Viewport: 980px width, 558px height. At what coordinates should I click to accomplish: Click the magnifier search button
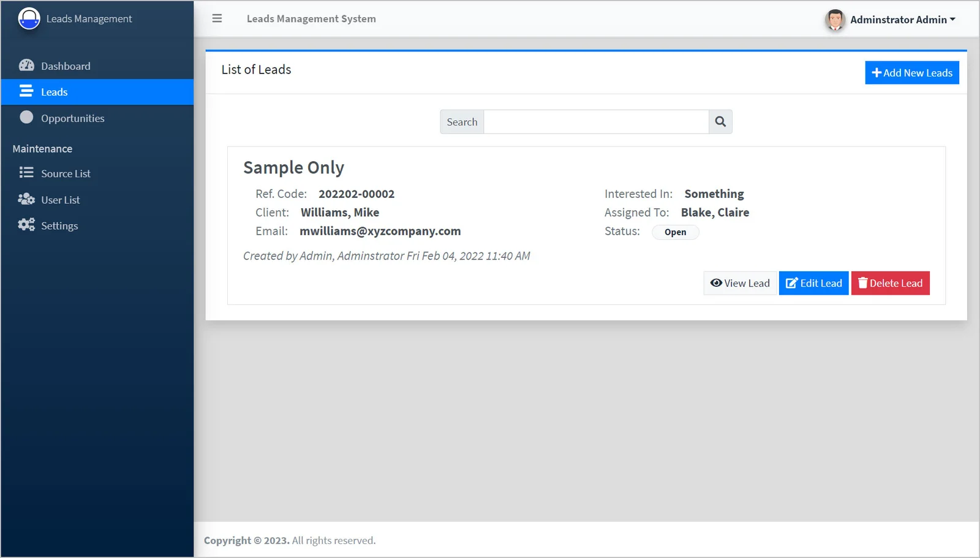click(x=720, y=122)
